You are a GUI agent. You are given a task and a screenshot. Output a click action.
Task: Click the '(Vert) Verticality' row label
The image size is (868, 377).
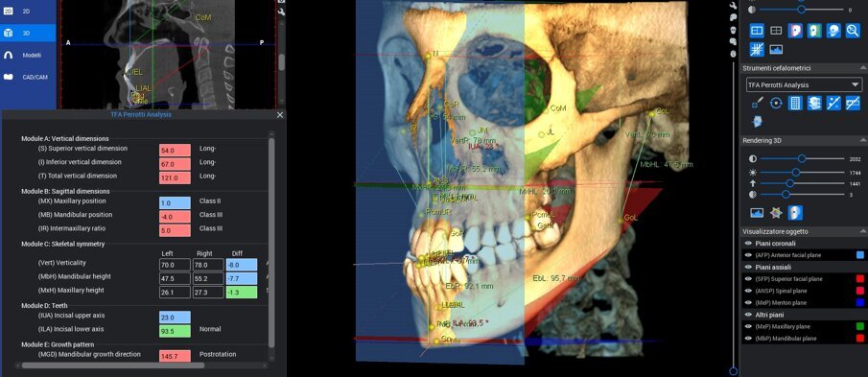point(62,263)
